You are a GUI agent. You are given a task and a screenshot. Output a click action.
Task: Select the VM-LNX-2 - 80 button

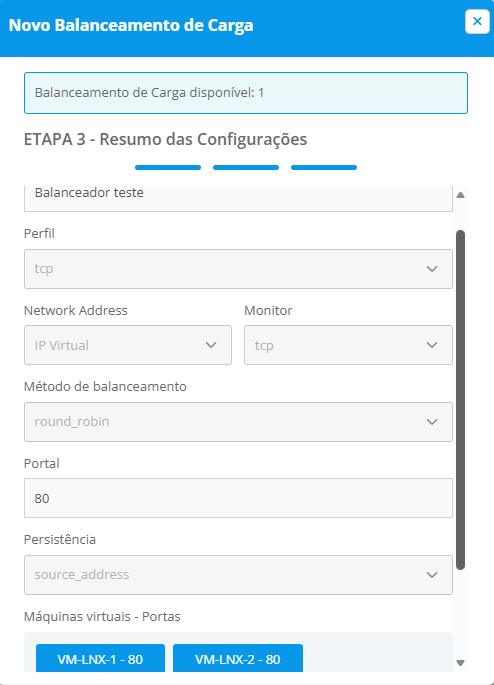[x=238, y=658]
